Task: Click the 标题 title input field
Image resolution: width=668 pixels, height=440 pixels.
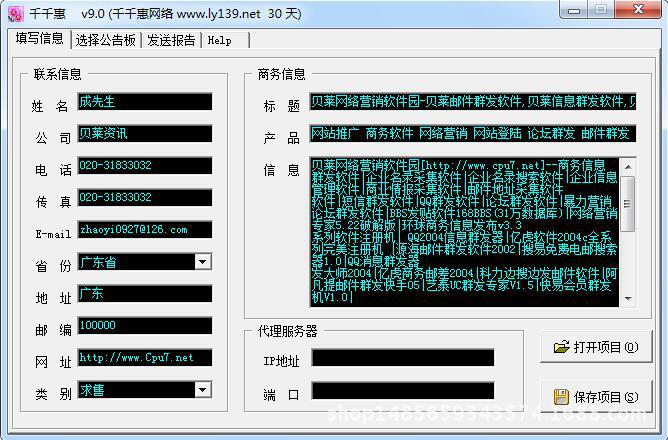Action: point(473,101)
